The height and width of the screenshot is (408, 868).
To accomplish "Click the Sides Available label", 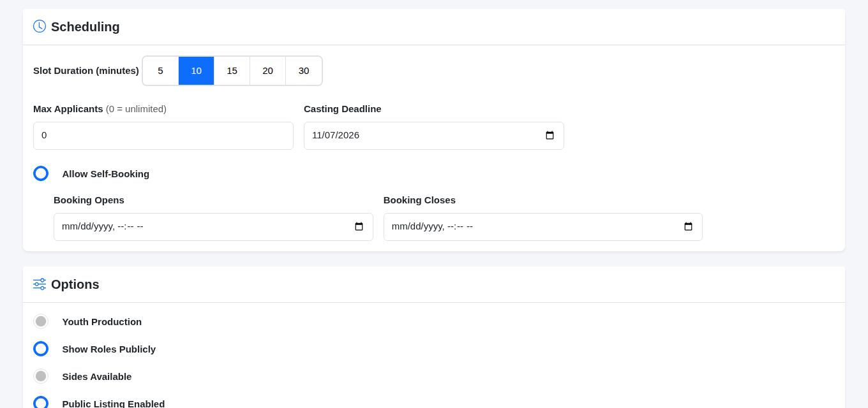I will [97, 377].
